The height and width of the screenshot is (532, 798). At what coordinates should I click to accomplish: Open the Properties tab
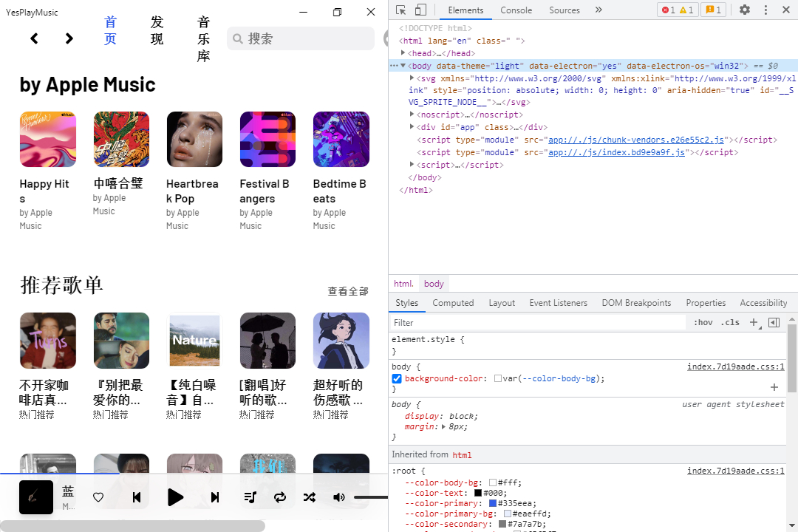pyautogui.click(x=706, y=303)
